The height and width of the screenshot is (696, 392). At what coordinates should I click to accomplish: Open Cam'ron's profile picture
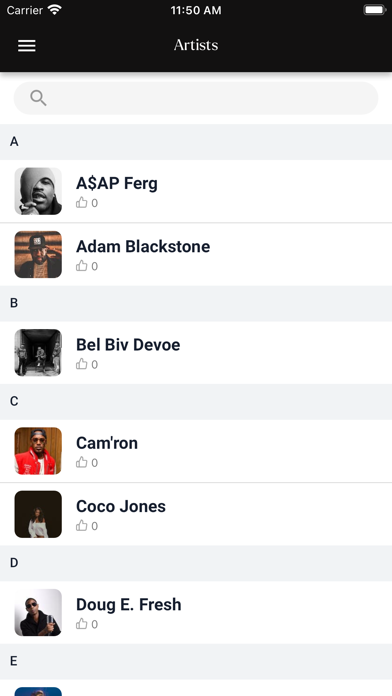click(x=38, y=451)
